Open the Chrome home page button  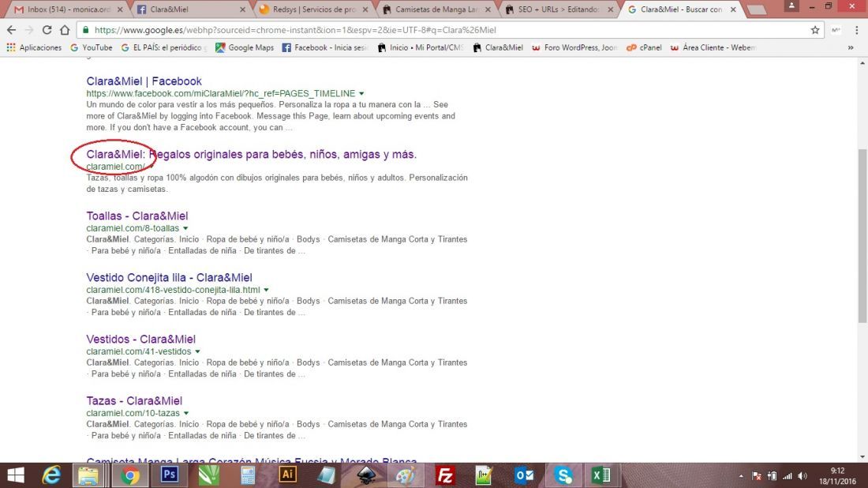(65, 30)
